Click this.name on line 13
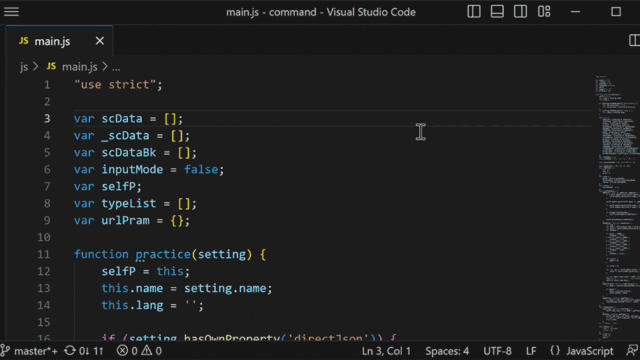This screenshot has width=640, height=360. tap(132, 288)
